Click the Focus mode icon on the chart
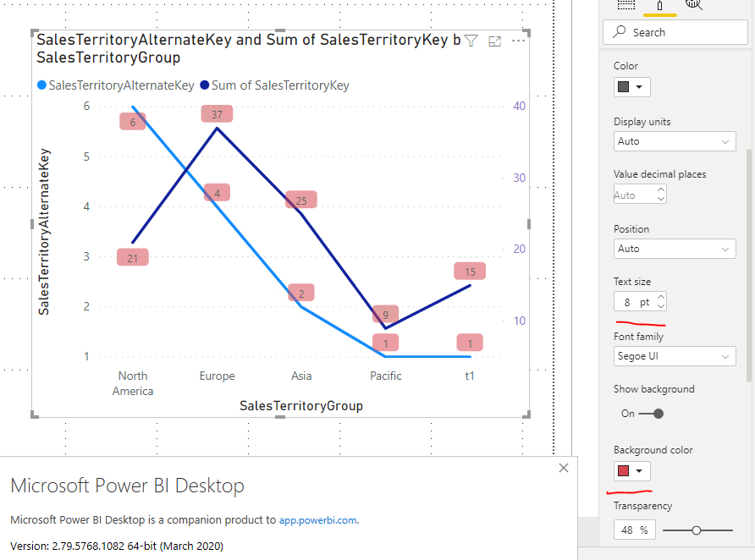The image size is (755, 560). coord(494,41)
